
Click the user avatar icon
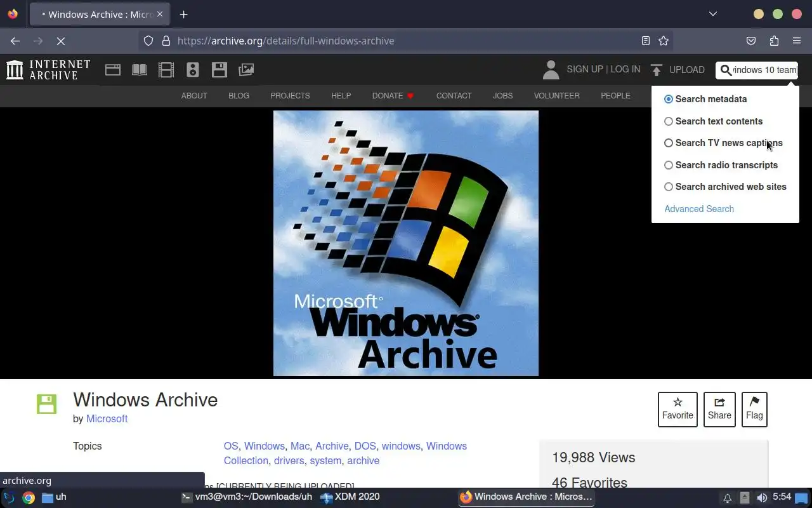[551, 70]
